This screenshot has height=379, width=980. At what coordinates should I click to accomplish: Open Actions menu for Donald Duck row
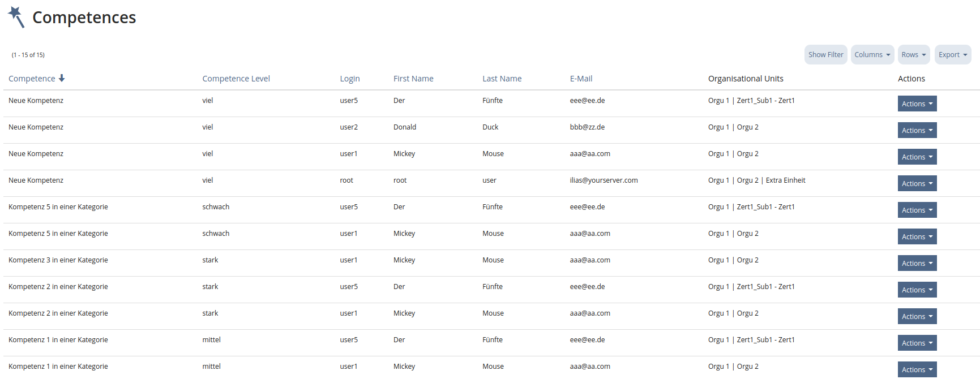(917, 130)
